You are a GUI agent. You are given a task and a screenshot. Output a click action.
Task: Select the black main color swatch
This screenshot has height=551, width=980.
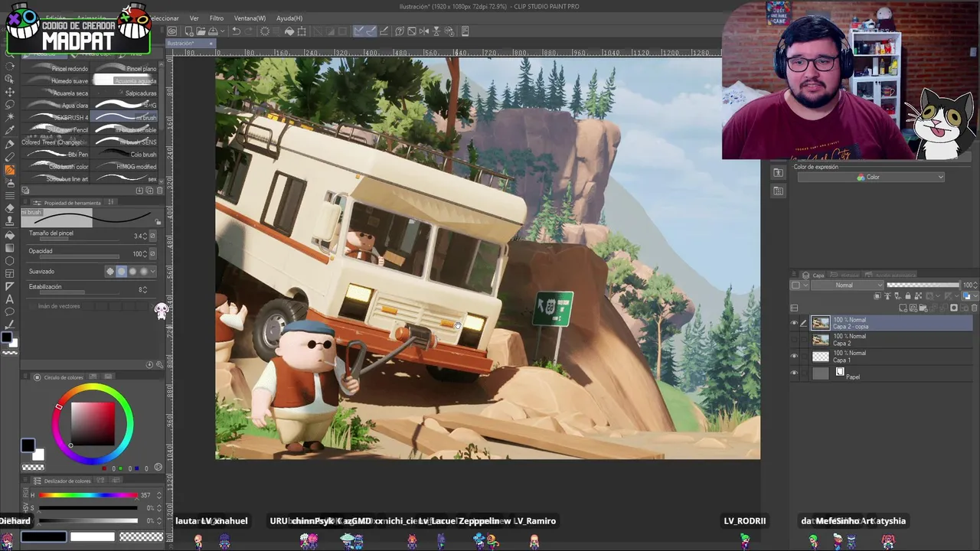pos(28,445)
